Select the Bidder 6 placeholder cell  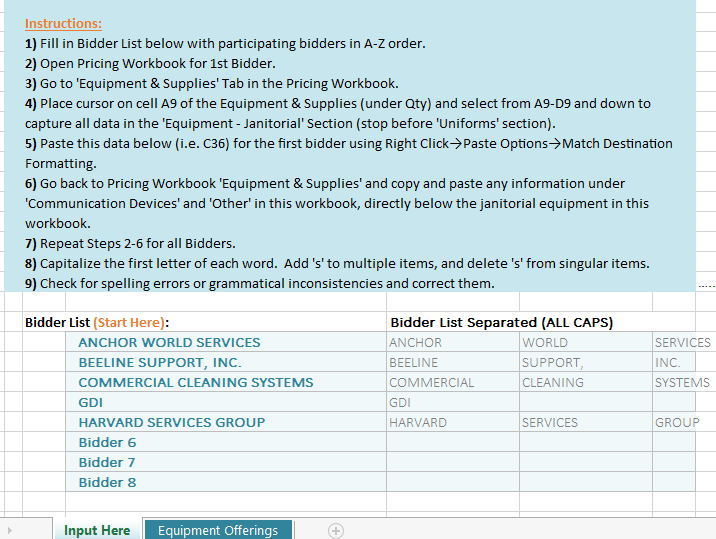coord(226,442)
